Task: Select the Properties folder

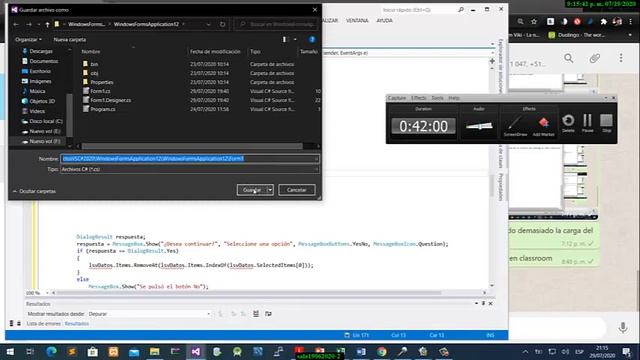Action: (x=102, y=82)
